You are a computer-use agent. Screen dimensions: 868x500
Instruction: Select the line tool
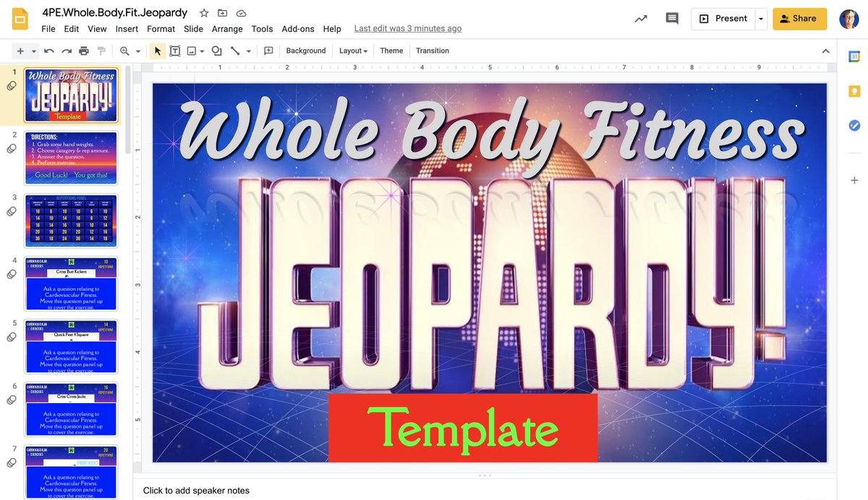235,51
